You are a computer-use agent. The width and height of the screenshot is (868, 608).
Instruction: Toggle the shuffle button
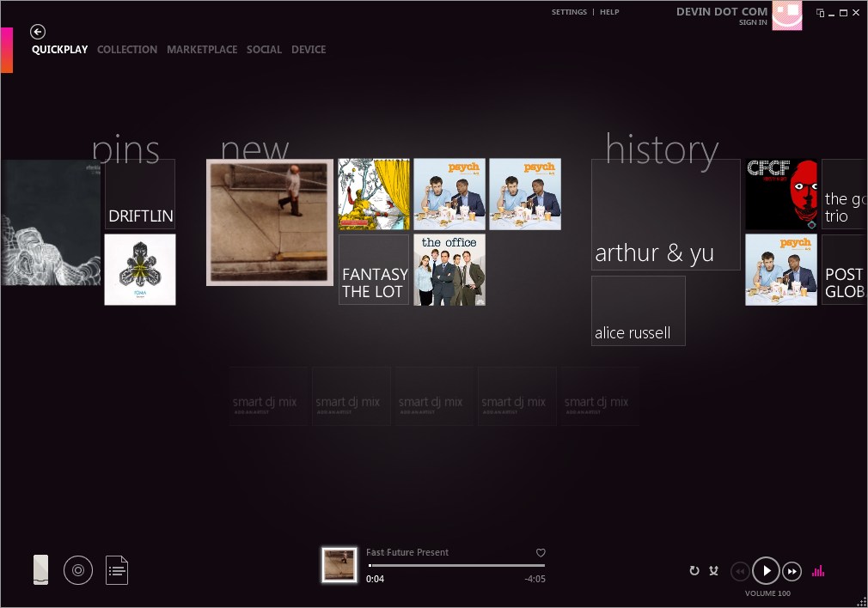(714, 570)
